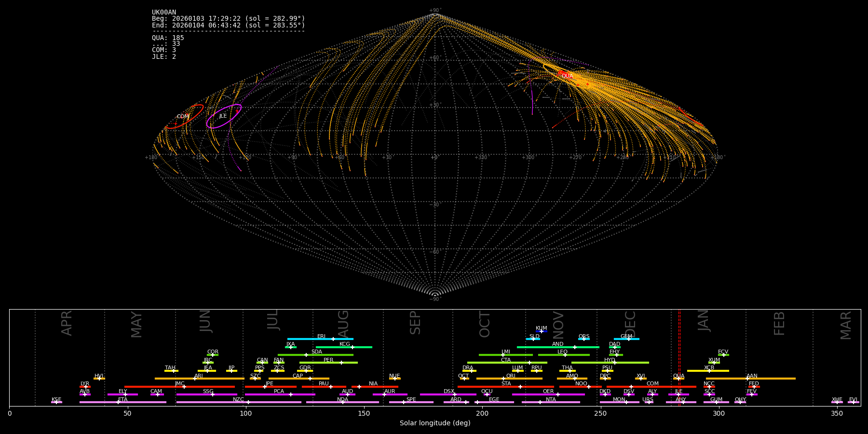
Task: Select the COM shower label in timeline
Action: 652,384
